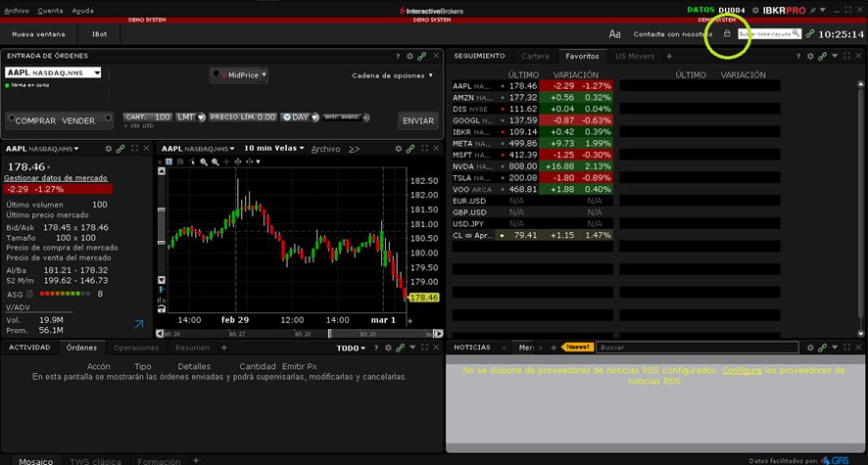
Task: Click the blue expand arrow in AAPL quote panel
Action: point(138,324)
